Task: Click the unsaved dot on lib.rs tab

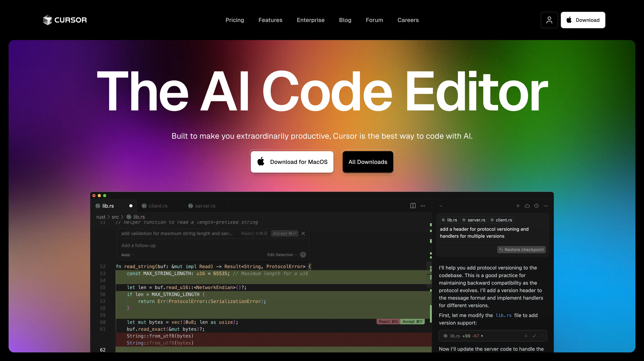Action: (131, 206)
